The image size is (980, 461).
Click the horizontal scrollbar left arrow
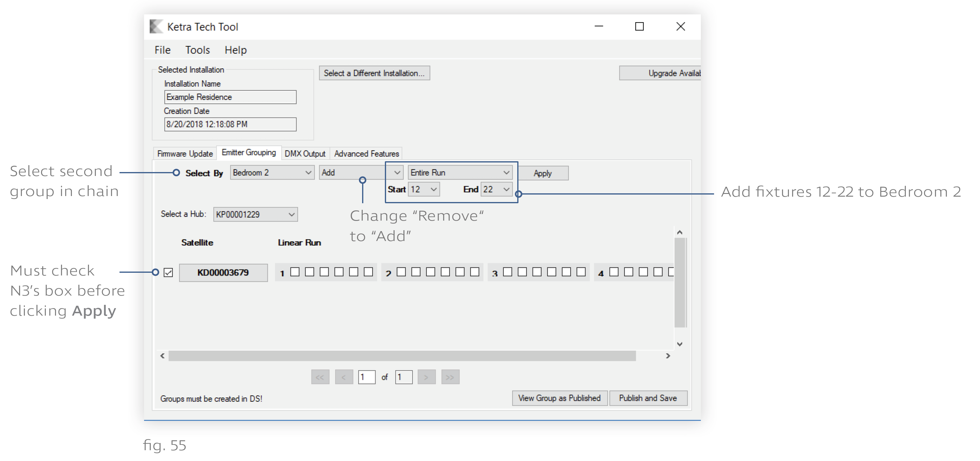tap(163, 355)
